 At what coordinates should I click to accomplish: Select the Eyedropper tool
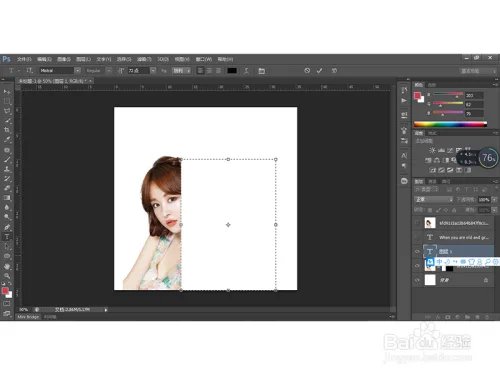point(7,140)
